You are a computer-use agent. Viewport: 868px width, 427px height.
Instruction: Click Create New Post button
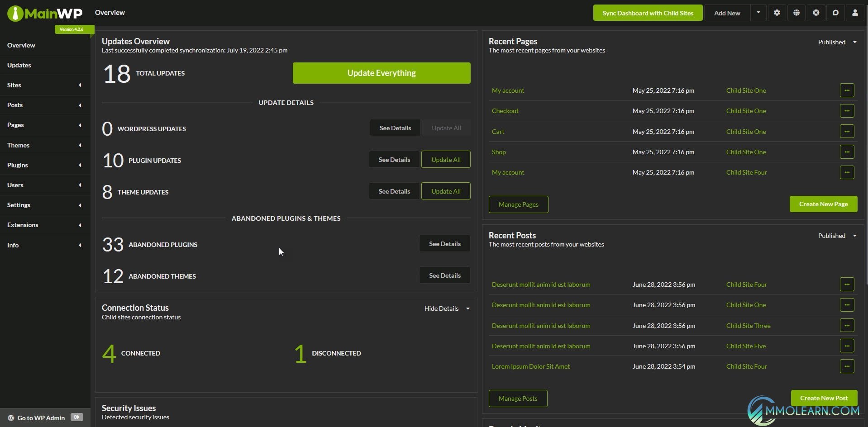click(824, 398)
